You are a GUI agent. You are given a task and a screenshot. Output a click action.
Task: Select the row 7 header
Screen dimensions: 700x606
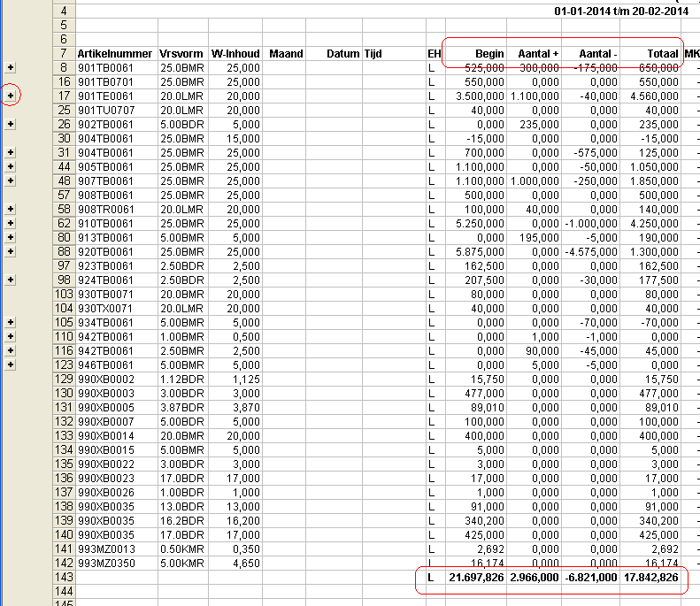click(65, 54)
